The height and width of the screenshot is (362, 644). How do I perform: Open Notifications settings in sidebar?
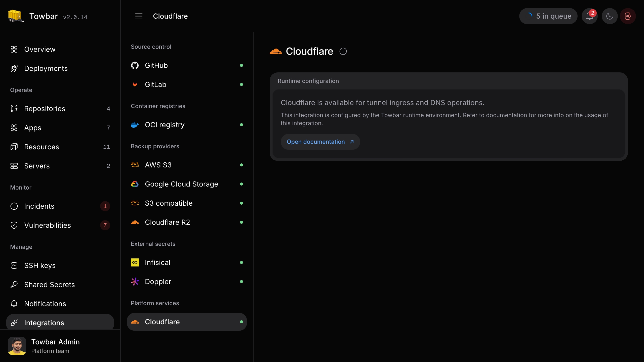pyautogui.click(x=60, y=304)
